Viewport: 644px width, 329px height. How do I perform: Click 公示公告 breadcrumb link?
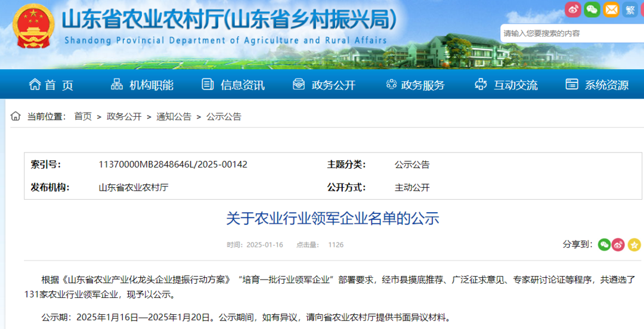click(224, 116)
